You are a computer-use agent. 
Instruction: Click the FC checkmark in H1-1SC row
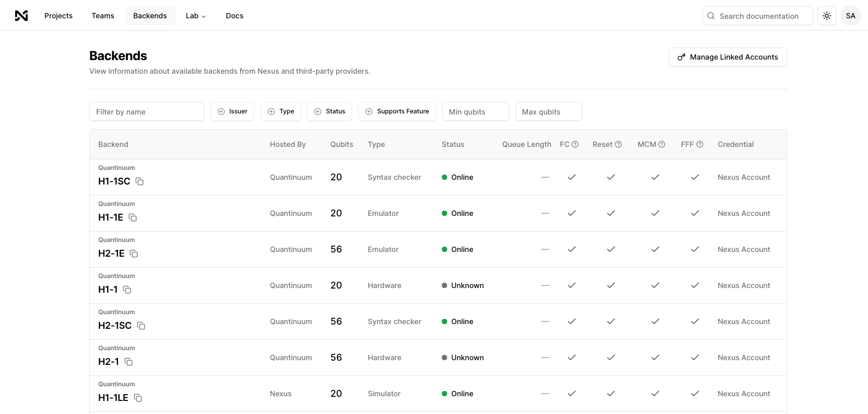click(x=572, y=177)
